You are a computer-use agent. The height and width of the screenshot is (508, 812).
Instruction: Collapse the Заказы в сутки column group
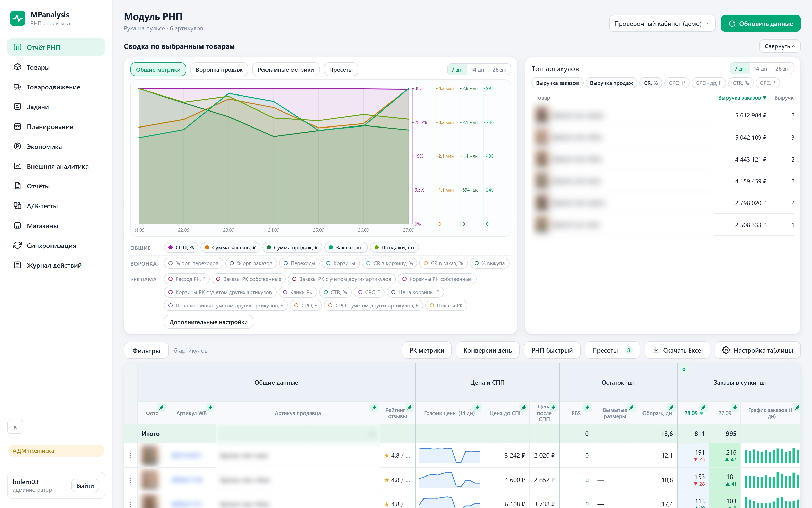pos(684,369)
